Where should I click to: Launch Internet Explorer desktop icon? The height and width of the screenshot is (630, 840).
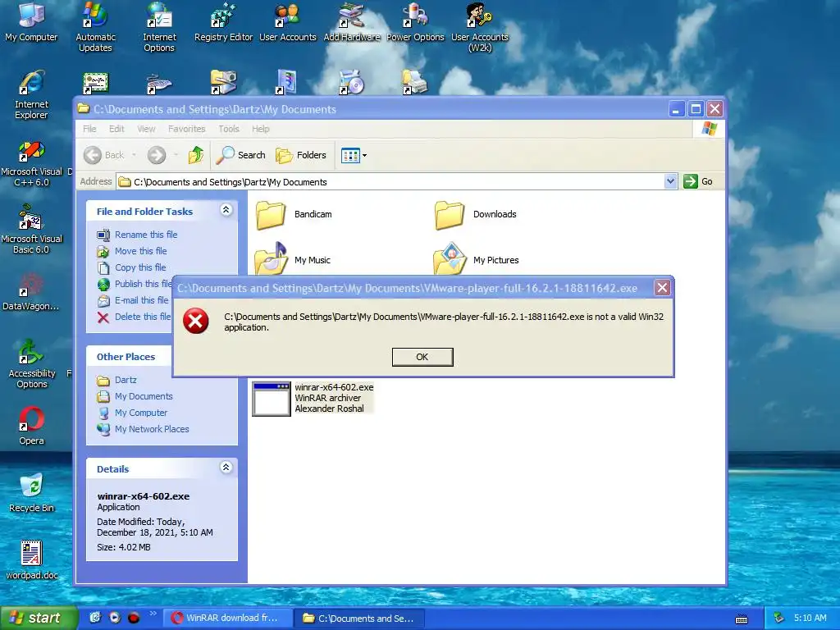pos(31,95)
